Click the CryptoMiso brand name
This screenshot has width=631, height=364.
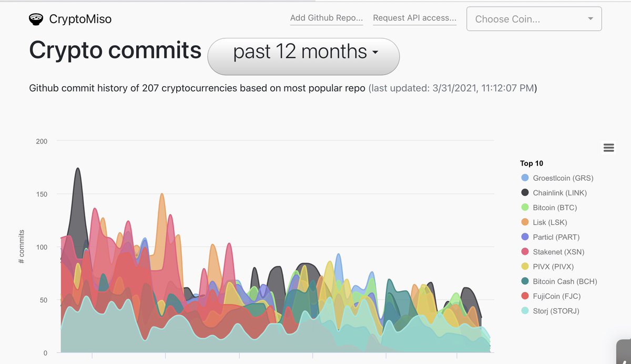click(80, 19)
